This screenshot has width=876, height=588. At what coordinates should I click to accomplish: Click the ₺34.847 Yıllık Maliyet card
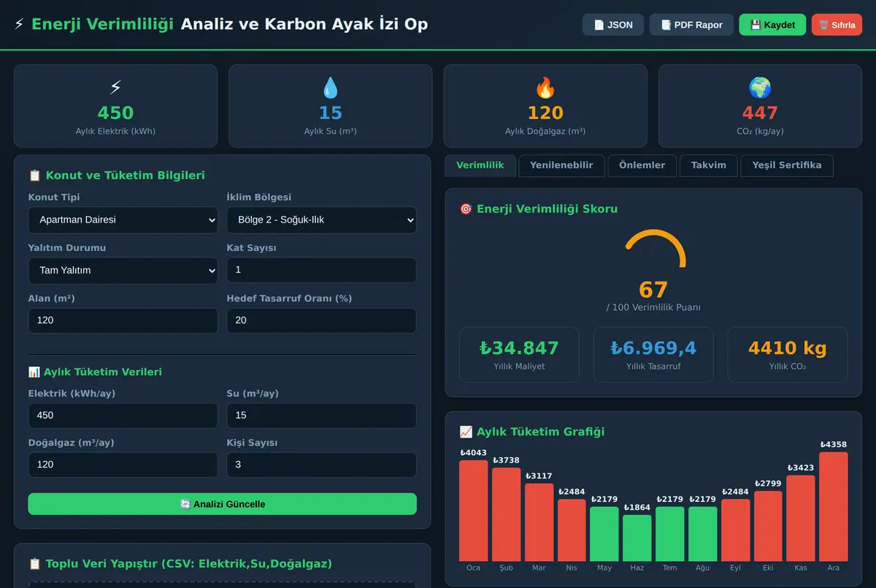(x=519, y=355)
